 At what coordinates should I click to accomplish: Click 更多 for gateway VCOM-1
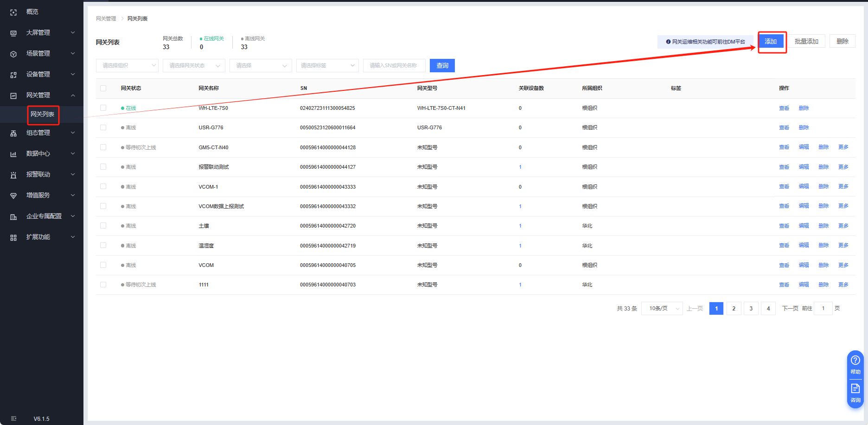point(843,186)
